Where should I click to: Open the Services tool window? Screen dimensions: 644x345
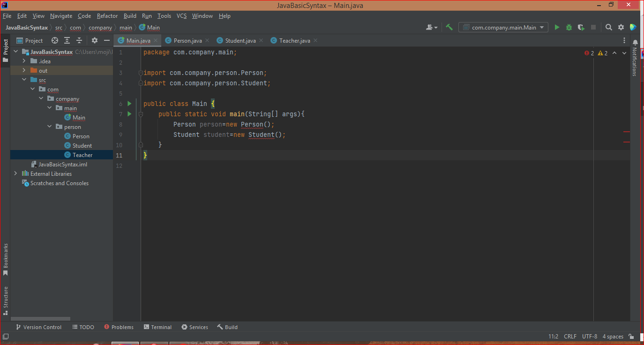[x=195, y=327]
